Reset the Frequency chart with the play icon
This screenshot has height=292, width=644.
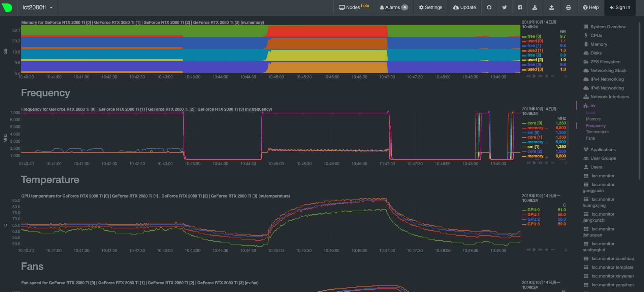(534, 163)
